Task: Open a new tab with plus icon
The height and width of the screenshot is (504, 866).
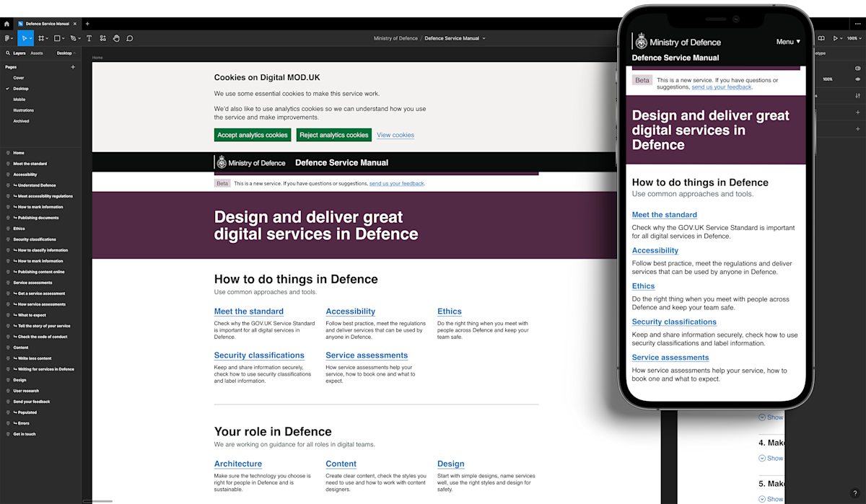Action: [87, 24]
